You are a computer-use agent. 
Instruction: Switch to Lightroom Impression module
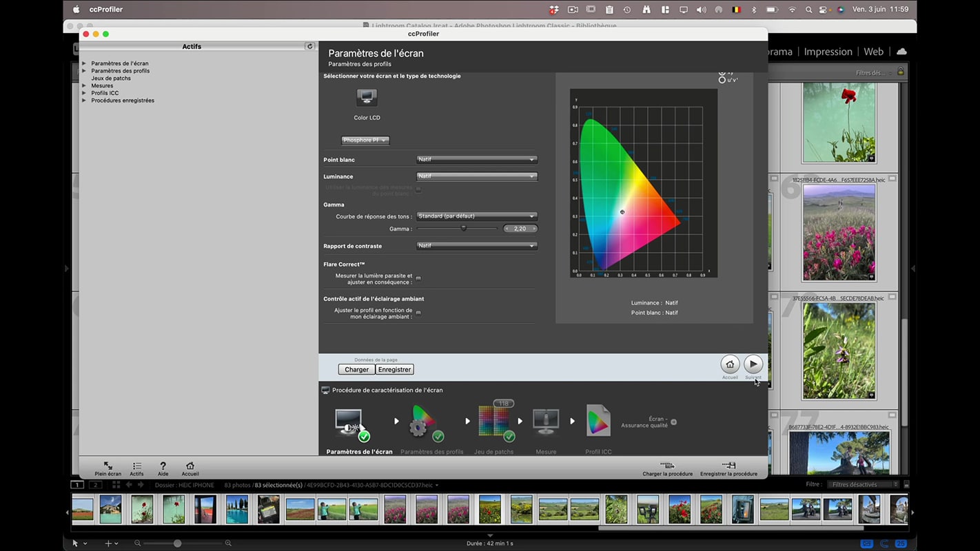coord(828,52)
